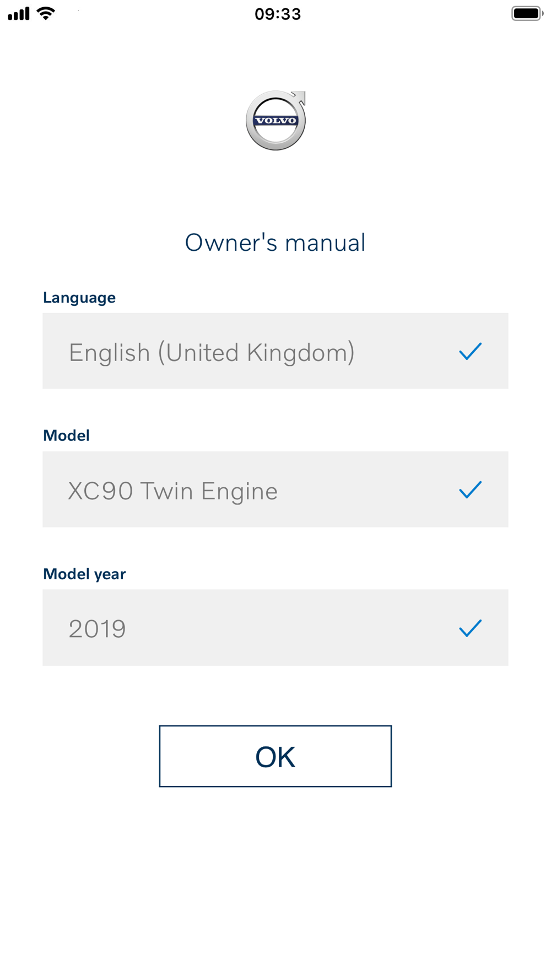Open the Model year selection field
Image resolution: width=551 pixels, height=980 pixels.
275,628
